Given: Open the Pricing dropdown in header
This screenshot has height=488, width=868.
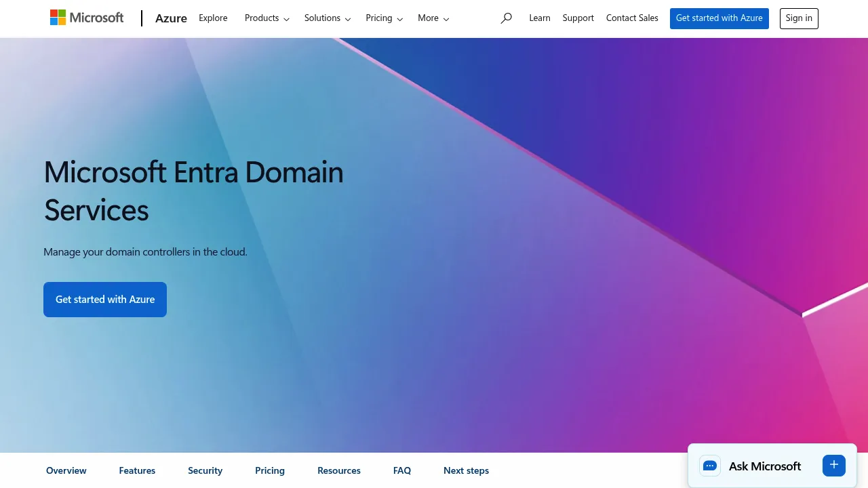Looking at the screenshot, I should tap(384, 18).
